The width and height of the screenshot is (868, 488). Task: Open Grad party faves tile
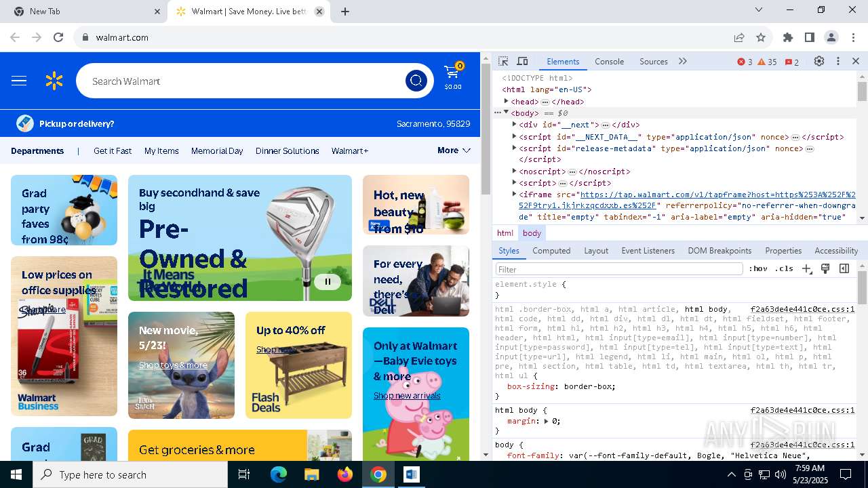64,210
